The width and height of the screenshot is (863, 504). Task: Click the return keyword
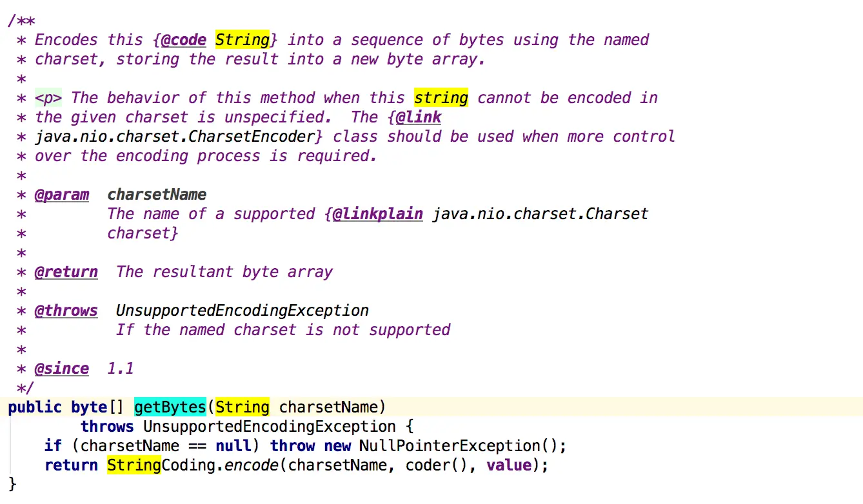click(71, 465)
